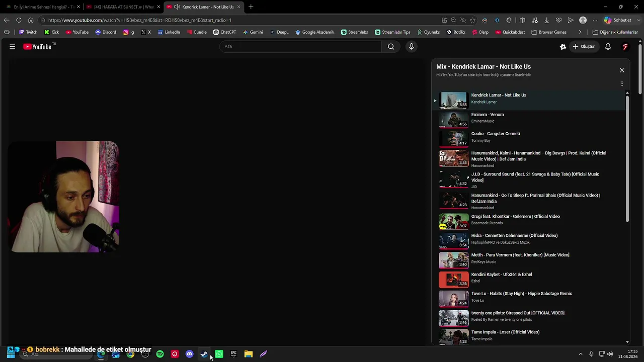Open the taskbar clock and date
644x362 pixels.
628,354
